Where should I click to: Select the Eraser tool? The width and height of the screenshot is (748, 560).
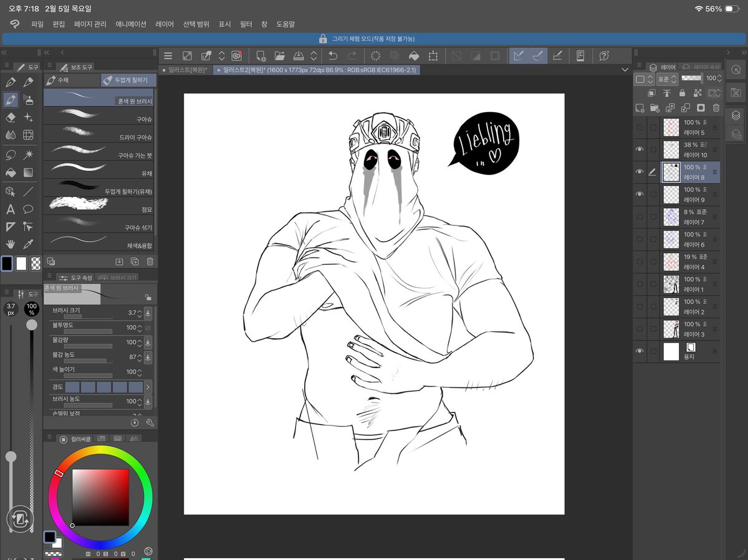(11, 117)
